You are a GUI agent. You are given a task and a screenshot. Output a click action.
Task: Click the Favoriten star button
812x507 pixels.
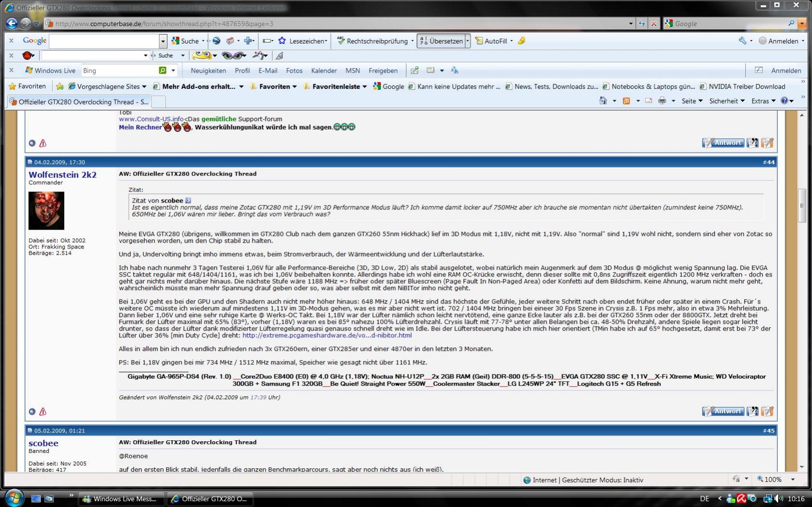pyautogui.click(x=28, y=86)
